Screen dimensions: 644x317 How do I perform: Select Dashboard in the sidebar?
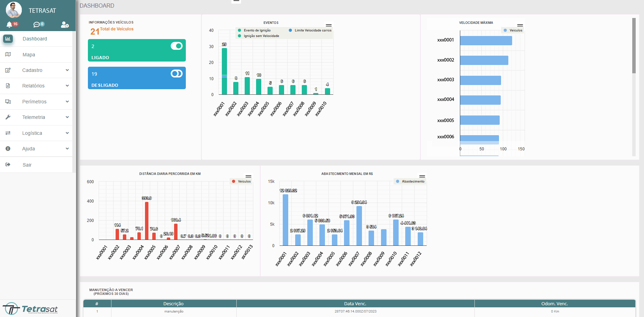click(x=36, y=39)
